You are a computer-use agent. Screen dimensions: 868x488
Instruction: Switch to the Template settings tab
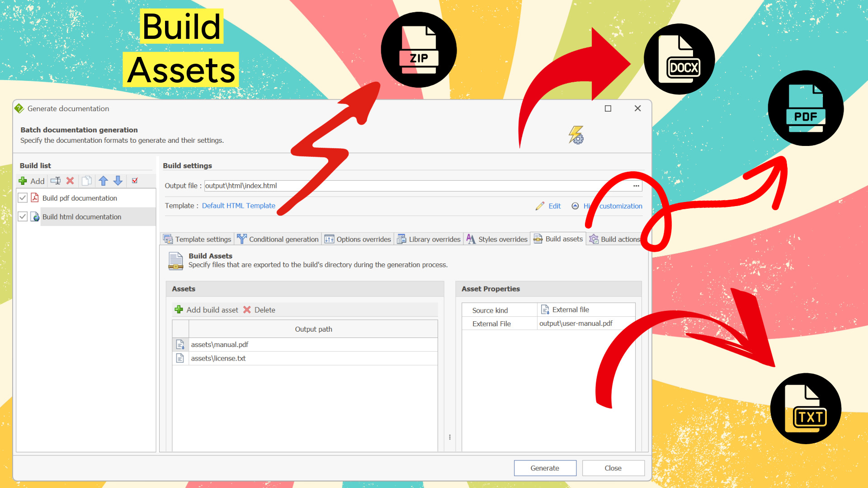tap(197, 239)
